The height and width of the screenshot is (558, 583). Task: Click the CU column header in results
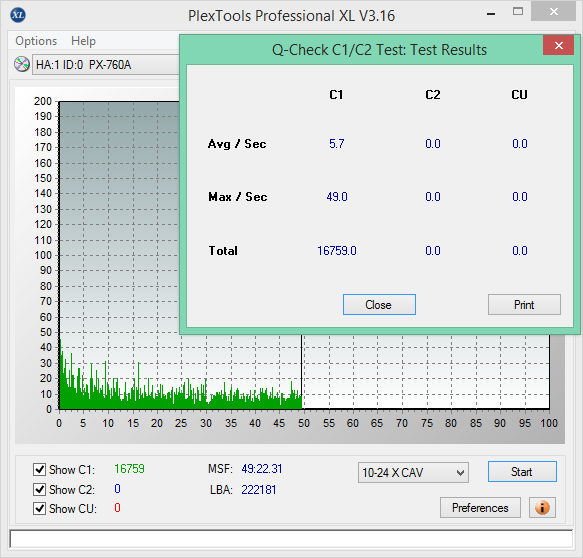[519, 94]
